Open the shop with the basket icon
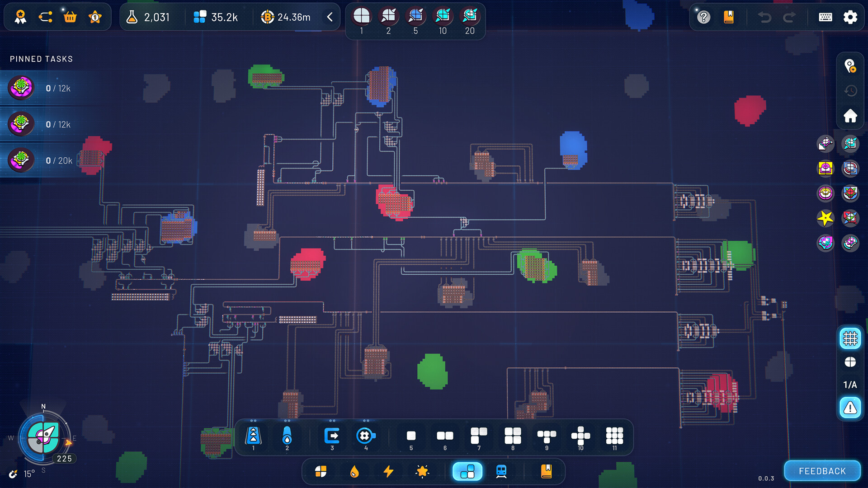 [70, 17]
